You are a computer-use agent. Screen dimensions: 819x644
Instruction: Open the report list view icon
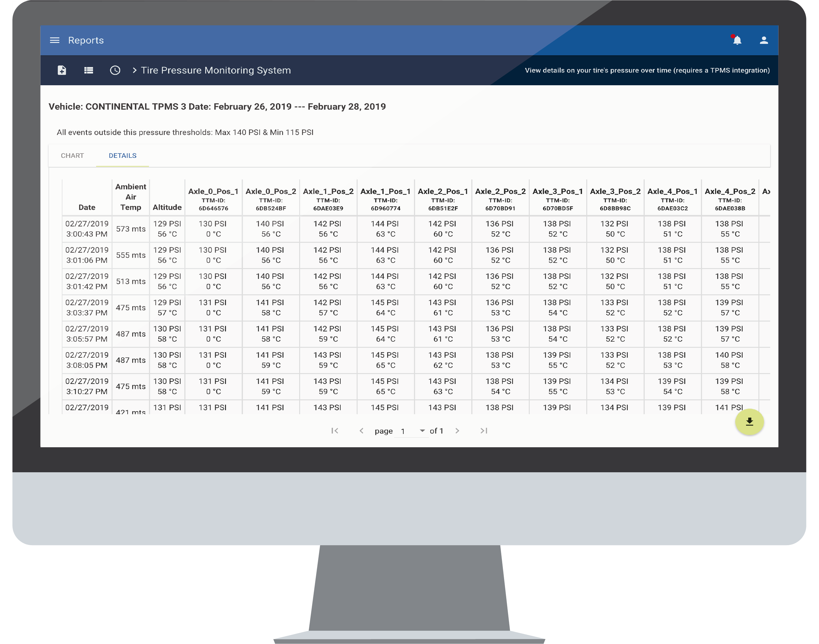[x=89, y=70]
